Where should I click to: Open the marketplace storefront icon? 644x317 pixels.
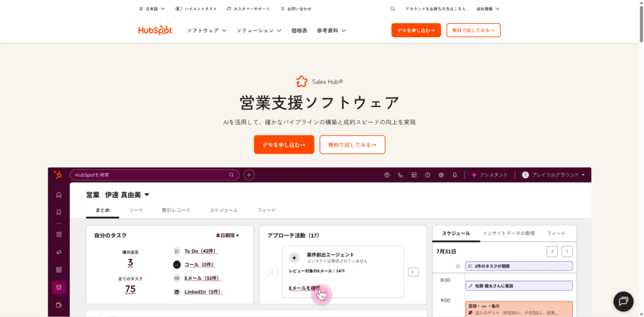pos(414,175)
